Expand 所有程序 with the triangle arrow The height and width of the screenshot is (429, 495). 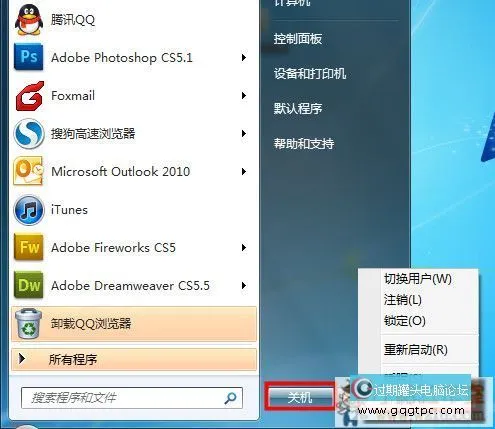tap(22, 359)
